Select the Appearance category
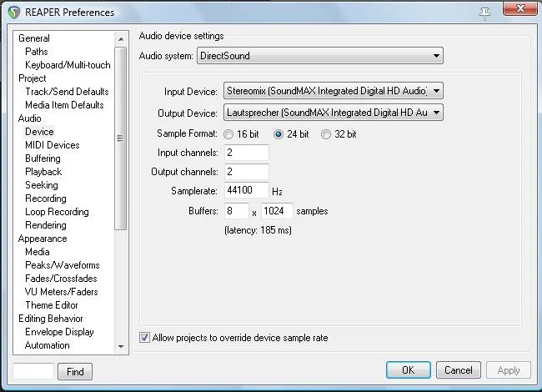542x392 pixels. pyautogui.click(x=43, y=239)
